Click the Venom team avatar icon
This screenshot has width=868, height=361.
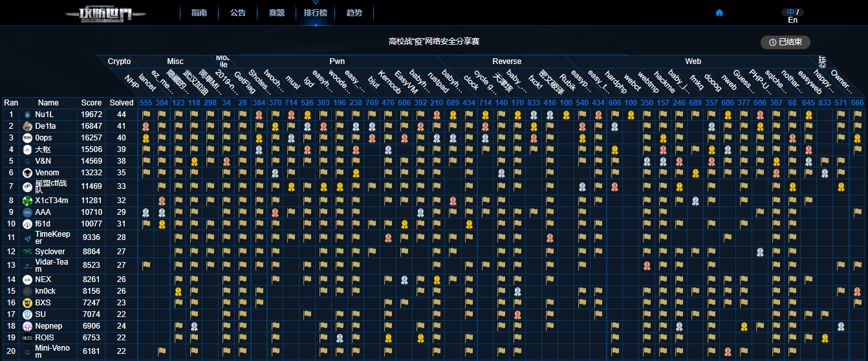(x=28, y=173)
